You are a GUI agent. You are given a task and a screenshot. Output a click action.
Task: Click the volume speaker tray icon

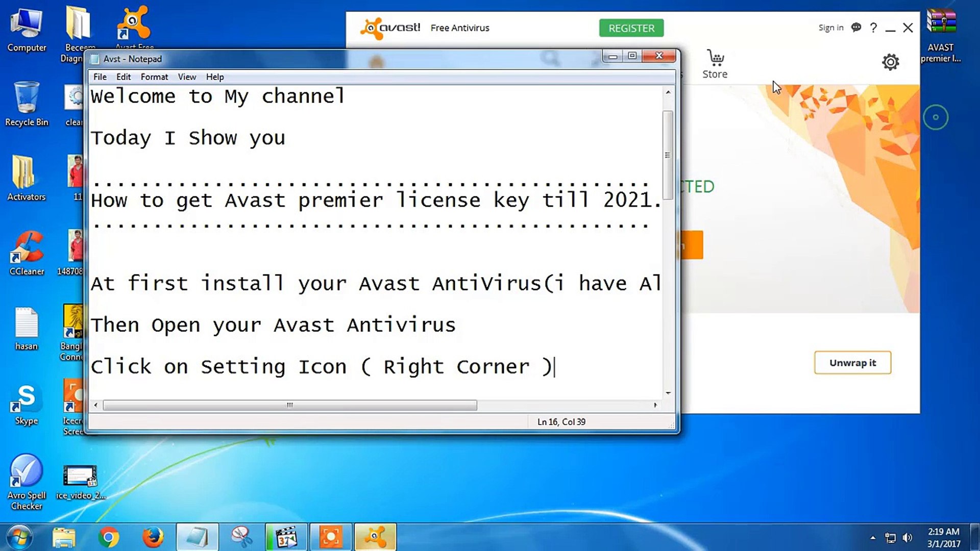[907, 538]
